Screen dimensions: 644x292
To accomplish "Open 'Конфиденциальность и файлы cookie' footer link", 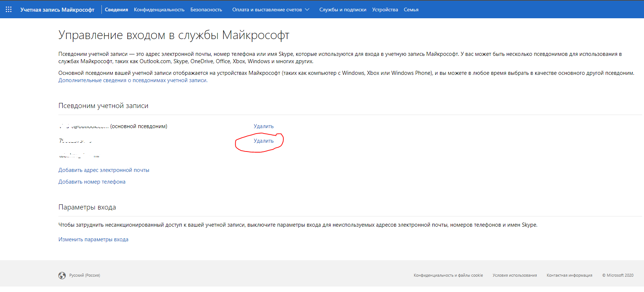I will click(x=448, y=276).
